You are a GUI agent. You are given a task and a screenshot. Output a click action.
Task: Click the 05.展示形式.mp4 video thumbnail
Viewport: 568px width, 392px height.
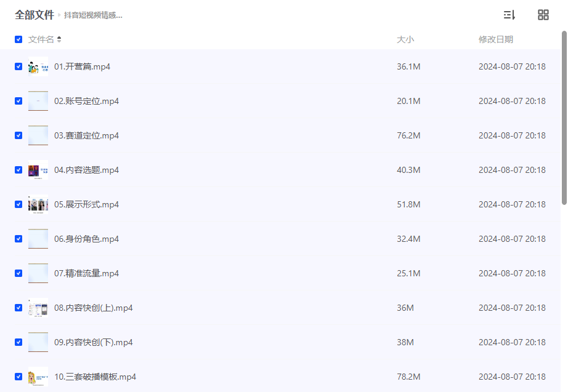(x=38, y=204)
